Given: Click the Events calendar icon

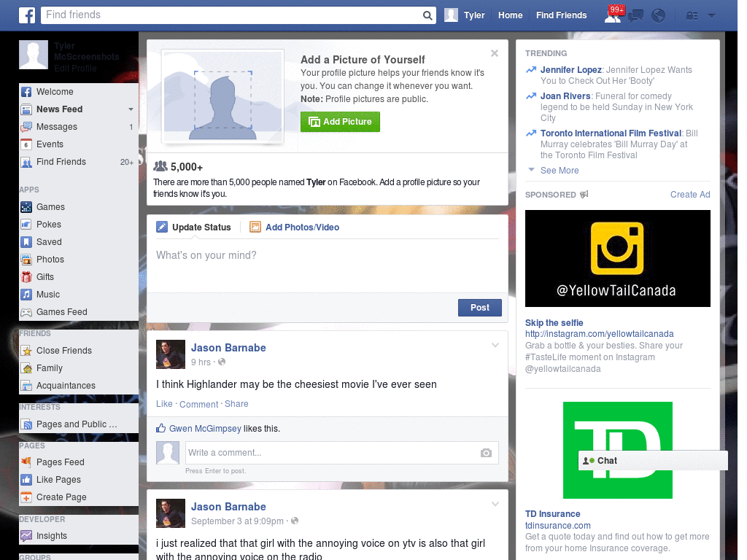Looking at the screenshot, I should [26, 144].
